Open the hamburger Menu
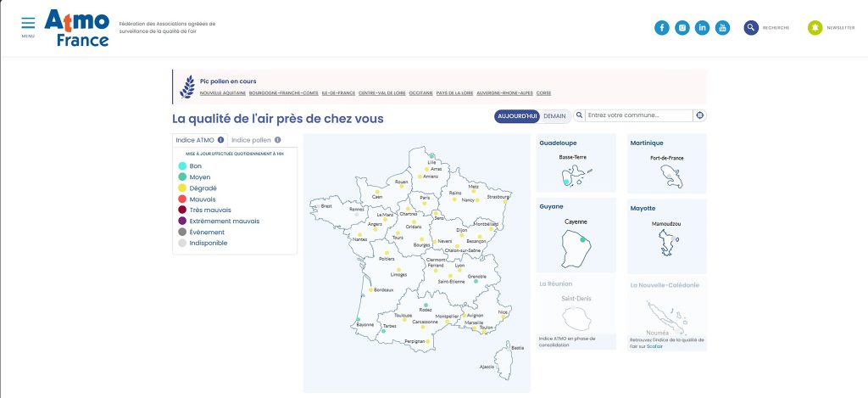 pyautogui.click(x=29, y=24)
